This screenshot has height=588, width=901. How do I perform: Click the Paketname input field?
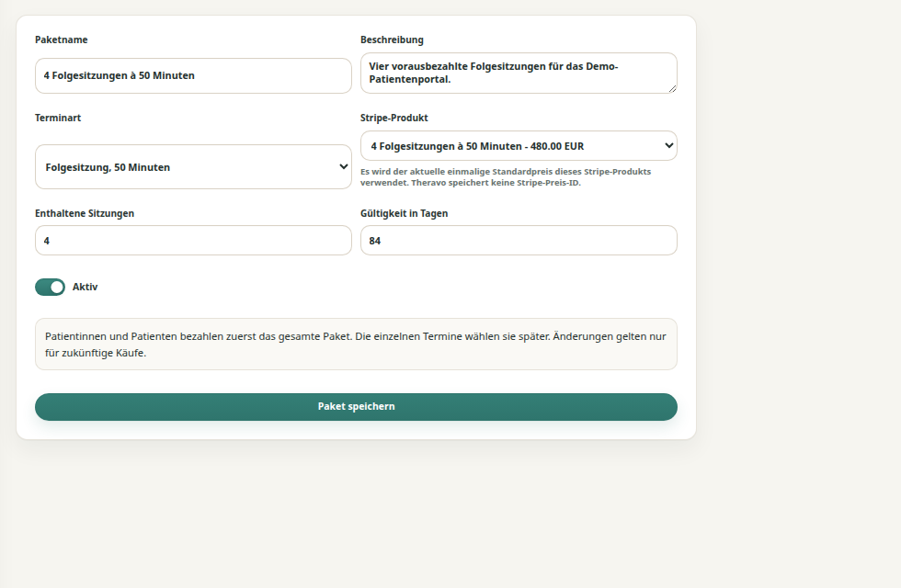(x=193, y=75)
